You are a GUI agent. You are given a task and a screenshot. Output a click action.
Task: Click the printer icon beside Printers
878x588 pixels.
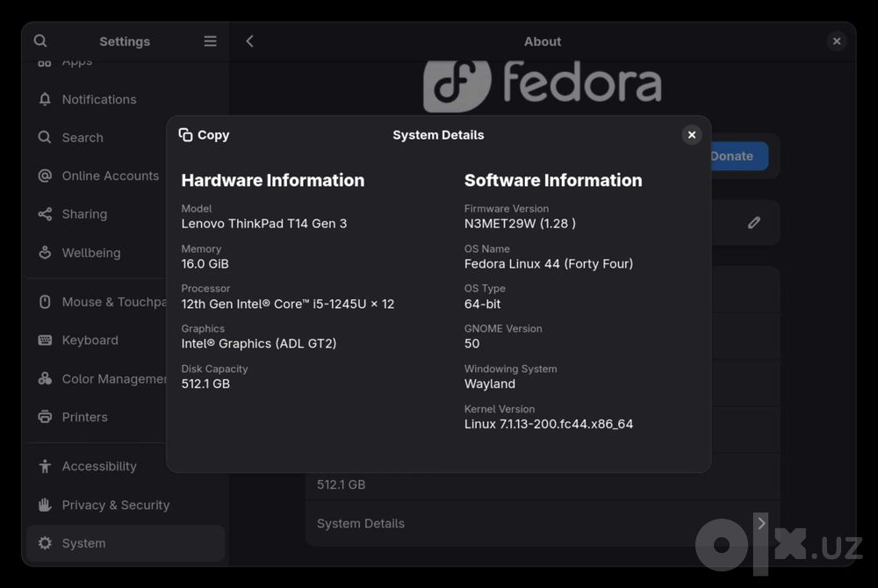[45, 417]
